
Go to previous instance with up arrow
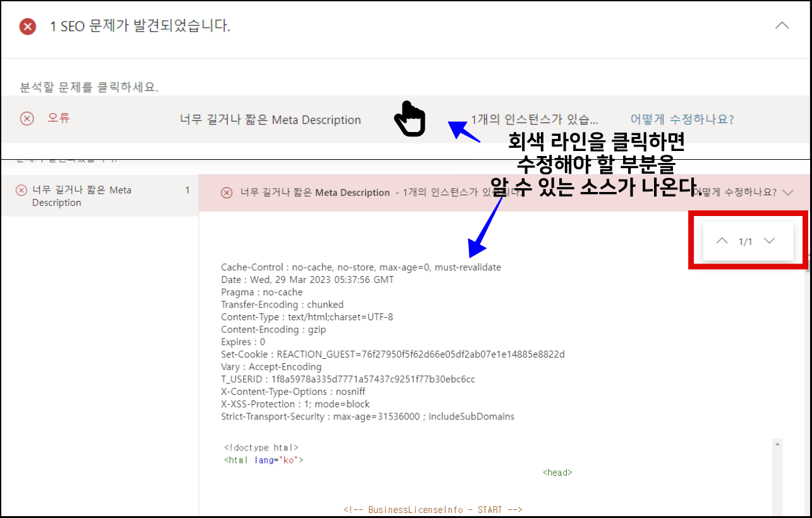[x=722, y=241]
